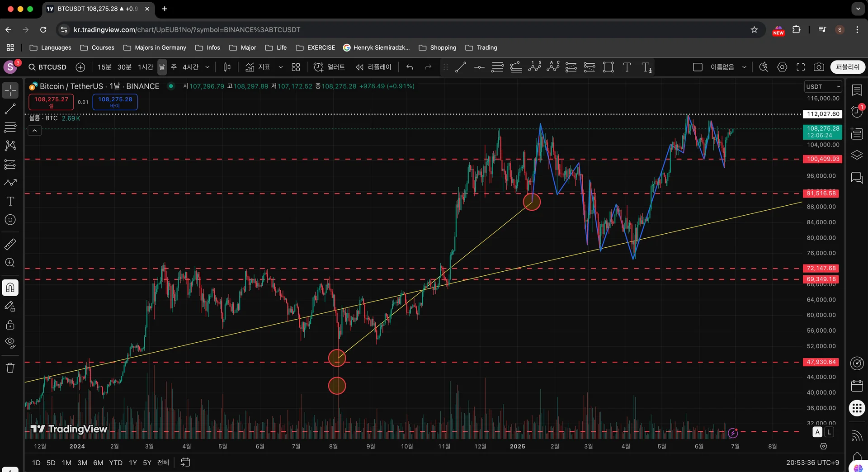Select the 4시간 timeframe
The width and height of the screenshot is (868, 472).
(190, 67)
